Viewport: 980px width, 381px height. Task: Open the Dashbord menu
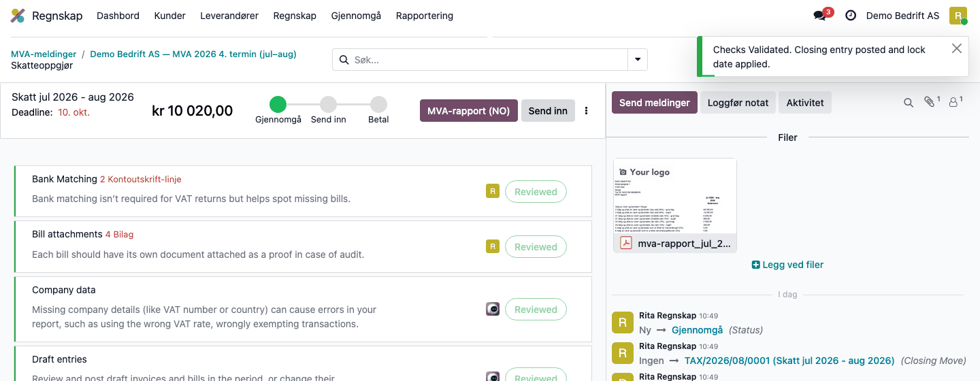click(x=118, y=16)
